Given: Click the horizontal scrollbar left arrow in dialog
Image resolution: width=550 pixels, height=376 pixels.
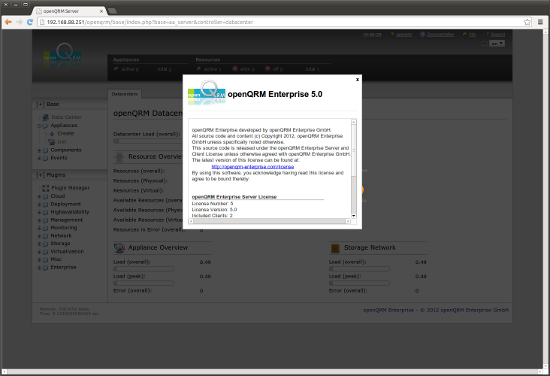Looking at the screenshot, I should click(x=191, y=221).
